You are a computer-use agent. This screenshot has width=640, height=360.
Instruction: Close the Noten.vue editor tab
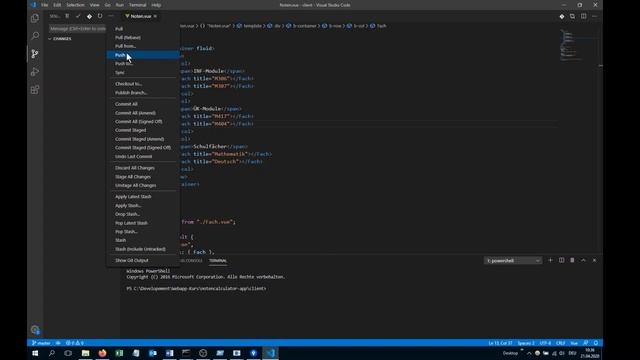tap(155, 16)
